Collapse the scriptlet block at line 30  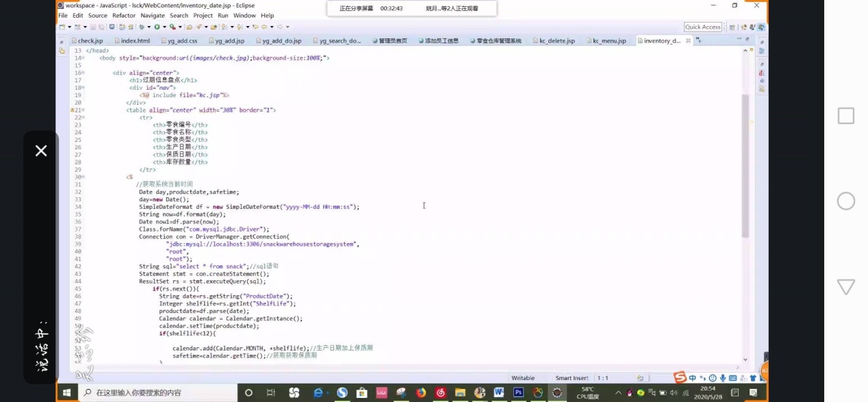pyautogui.click(x=83, y=177)
